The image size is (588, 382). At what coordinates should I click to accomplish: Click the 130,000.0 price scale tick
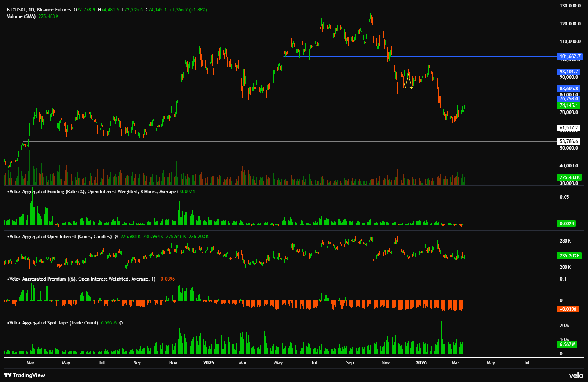570,6
